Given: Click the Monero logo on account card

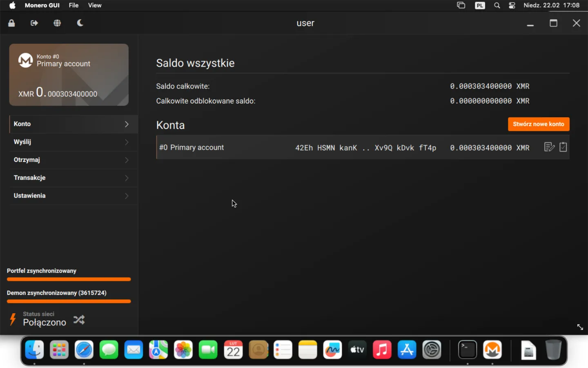Looking at the screenshot, I should point(26,60).
